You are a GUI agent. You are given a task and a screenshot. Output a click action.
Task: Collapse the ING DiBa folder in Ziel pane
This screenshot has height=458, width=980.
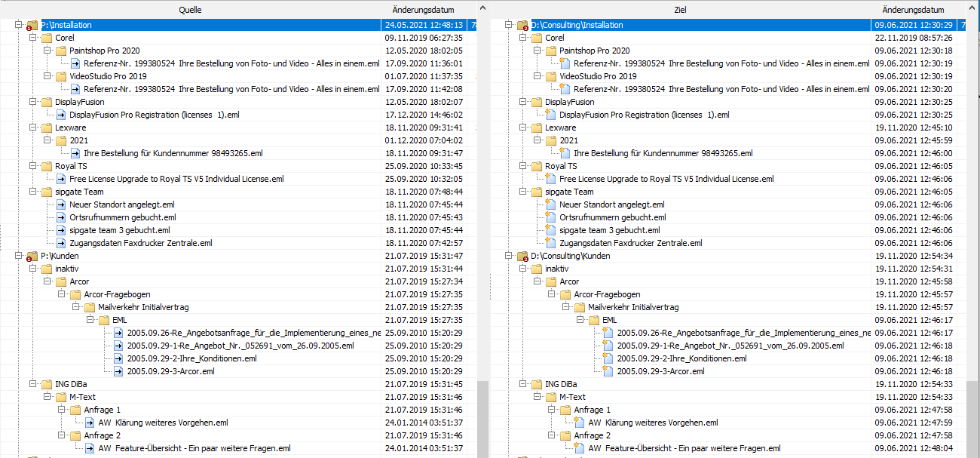pyautogui.click(x=522, y=385)
